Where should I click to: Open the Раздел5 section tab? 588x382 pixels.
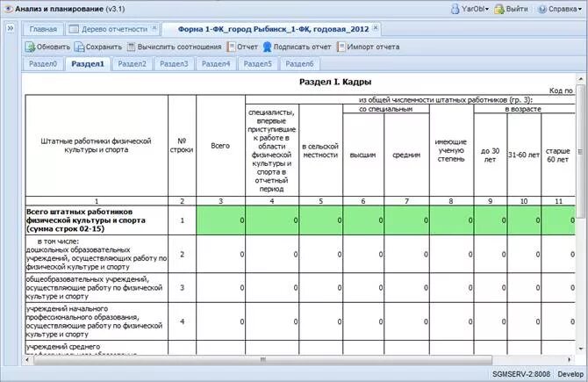258,64
